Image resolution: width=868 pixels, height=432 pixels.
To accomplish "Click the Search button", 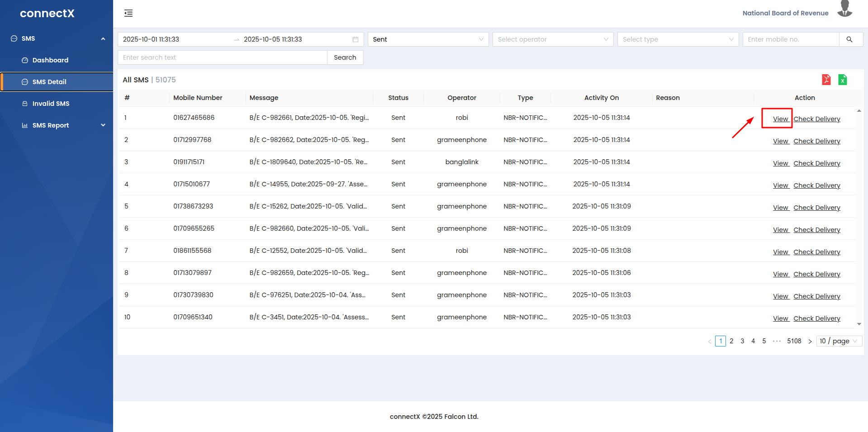I will click(345, 57).
